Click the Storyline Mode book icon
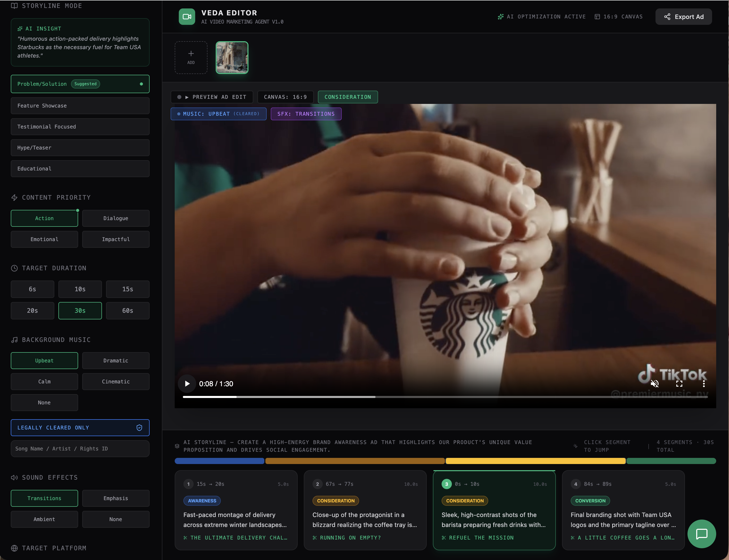The image size is (729, 560). click(x=14, y=6)
